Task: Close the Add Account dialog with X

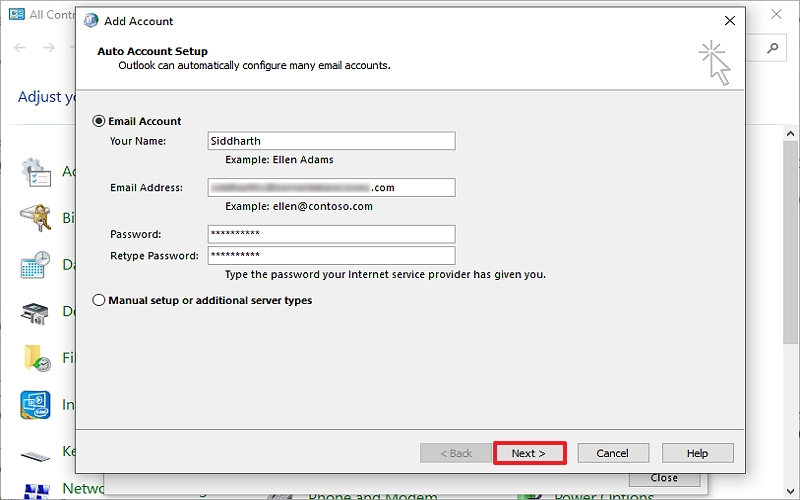Action: [x=730, y=20]
